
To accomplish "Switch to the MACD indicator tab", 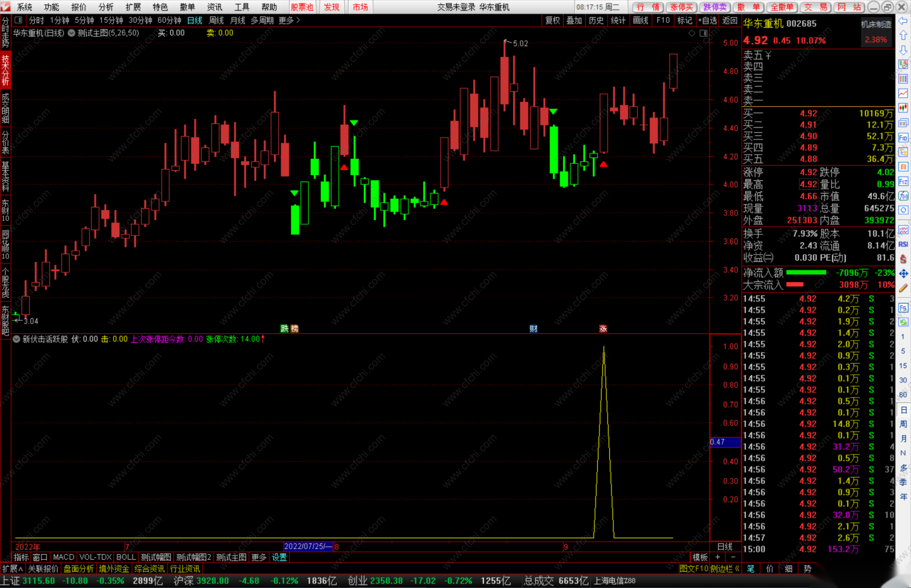I will coord(63,557).
